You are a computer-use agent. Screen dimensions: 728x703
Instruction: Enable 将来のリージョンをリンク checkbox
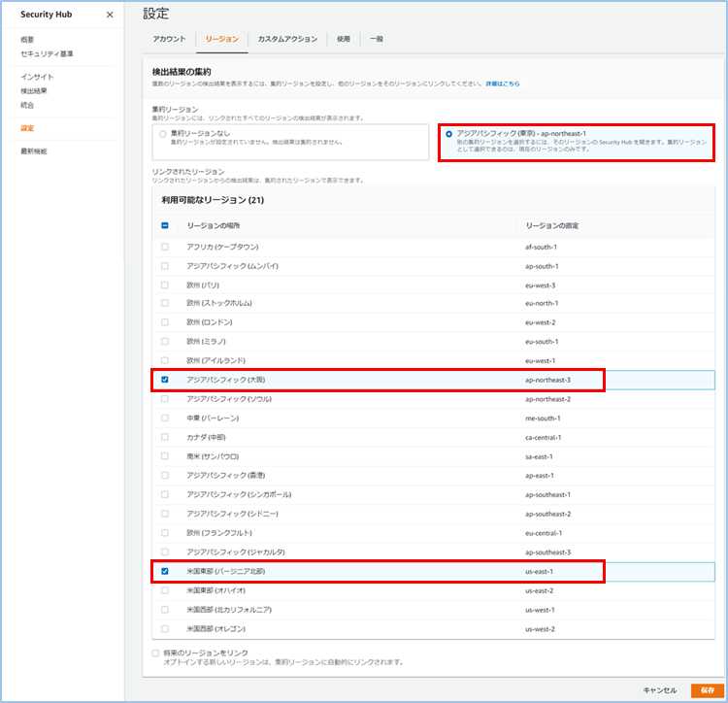pyautogui.click(x=156, y=653)
